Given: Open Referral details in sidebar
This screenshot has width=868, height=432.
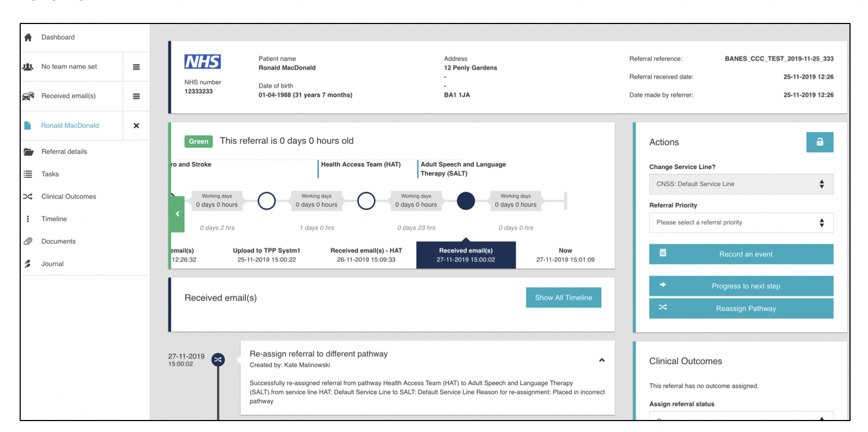Looking at the screenshot, I should pyautogui.click(x=64, y=152).
